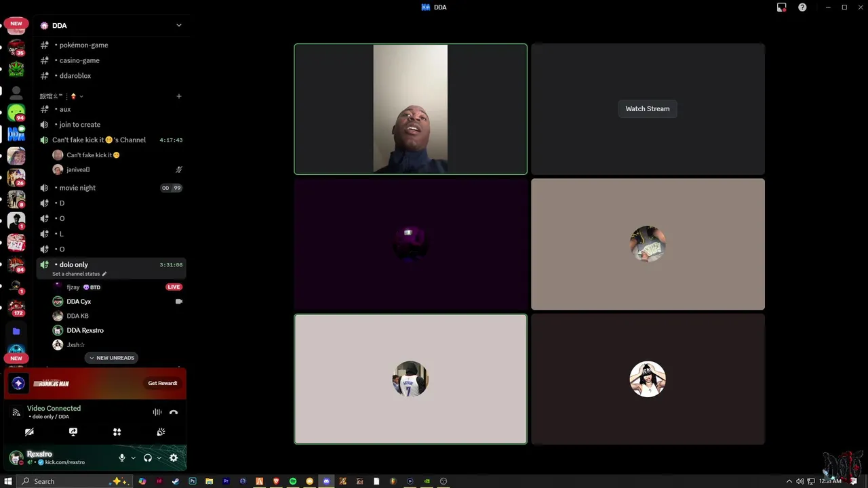868x488 pixels.
Task: Open the DDA server icon in sidebar
Action: pyautogui.click(x=16, y=134)
